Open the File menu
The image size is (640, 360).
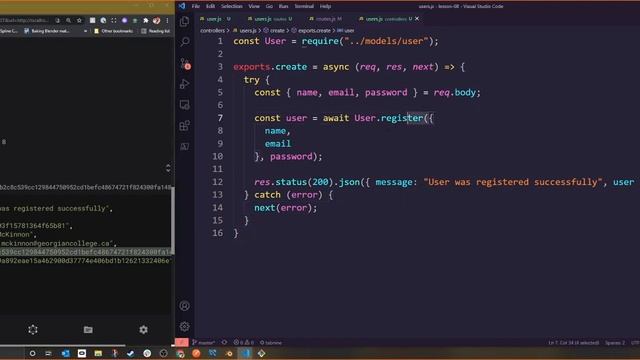click(x=196, y=6)
